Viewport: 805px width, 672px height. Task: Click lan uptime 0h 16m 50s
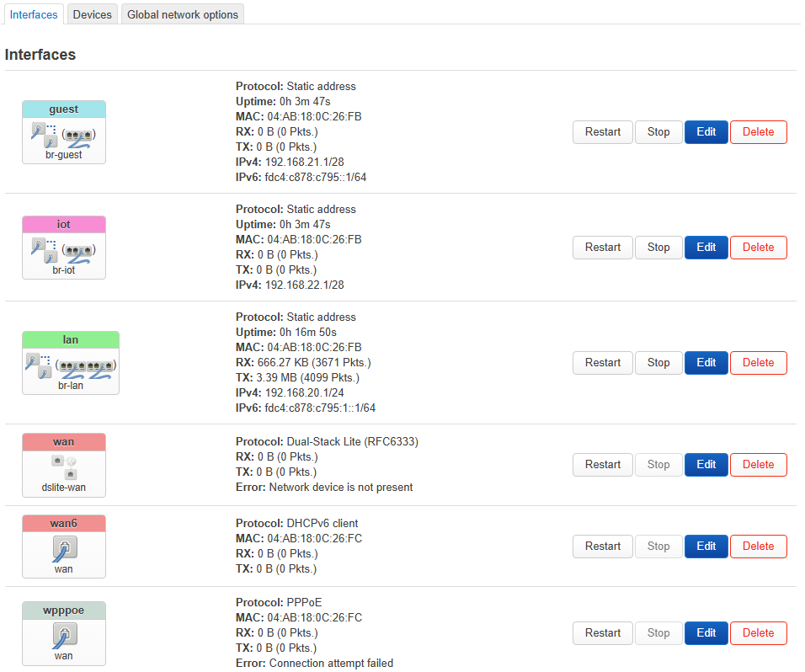click(x=308, y=332)
